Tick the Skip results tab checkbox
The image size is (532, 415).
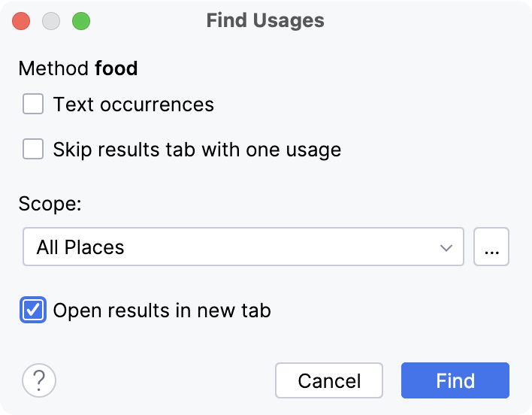pos(33,149)
